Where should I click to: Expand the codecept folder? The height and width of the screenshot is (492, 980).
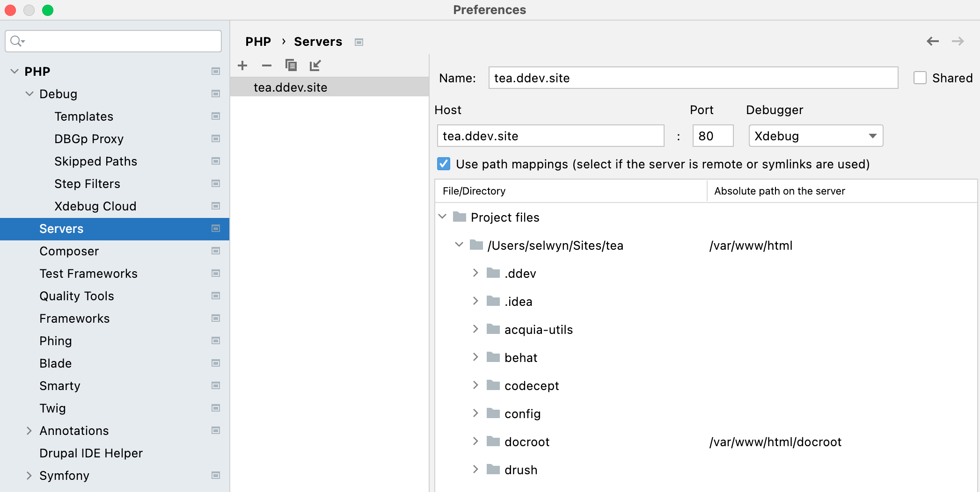tap(475, 385)
